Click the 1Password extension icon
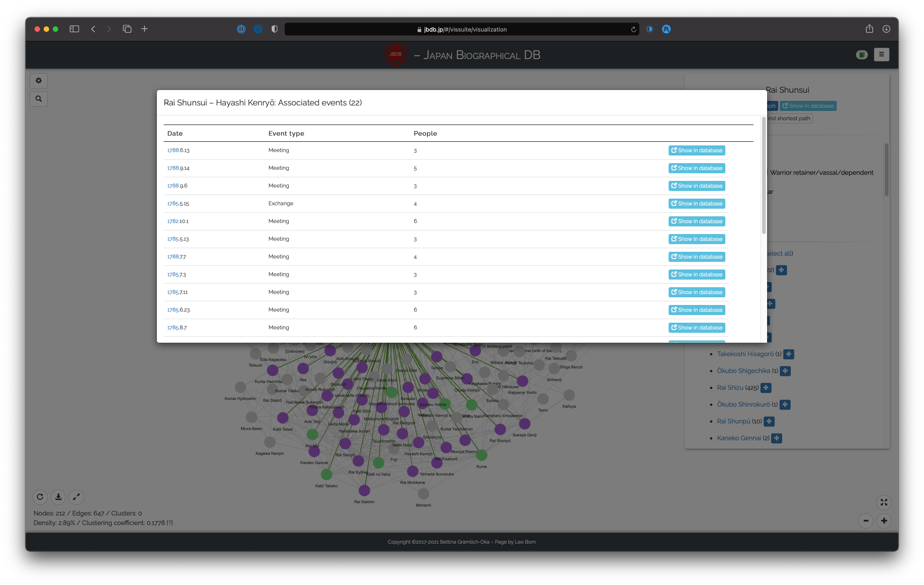The width and height of the screenshot is (924, 585). click(241, 29)
